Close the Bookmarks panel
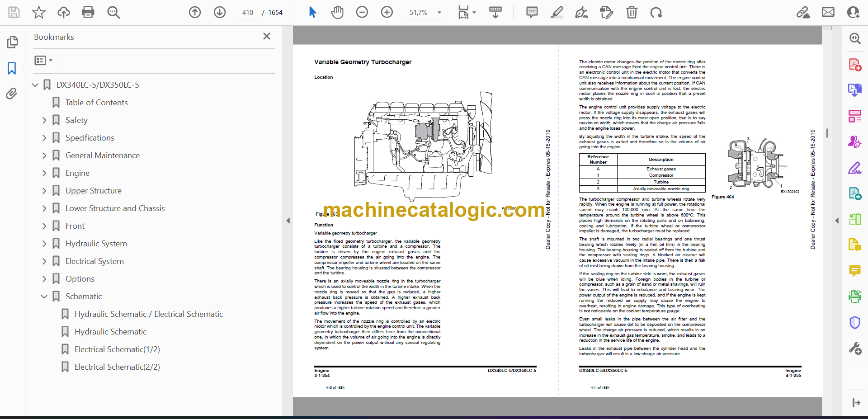868x419 pixels. pyautogui.click(x=267, y=36)
